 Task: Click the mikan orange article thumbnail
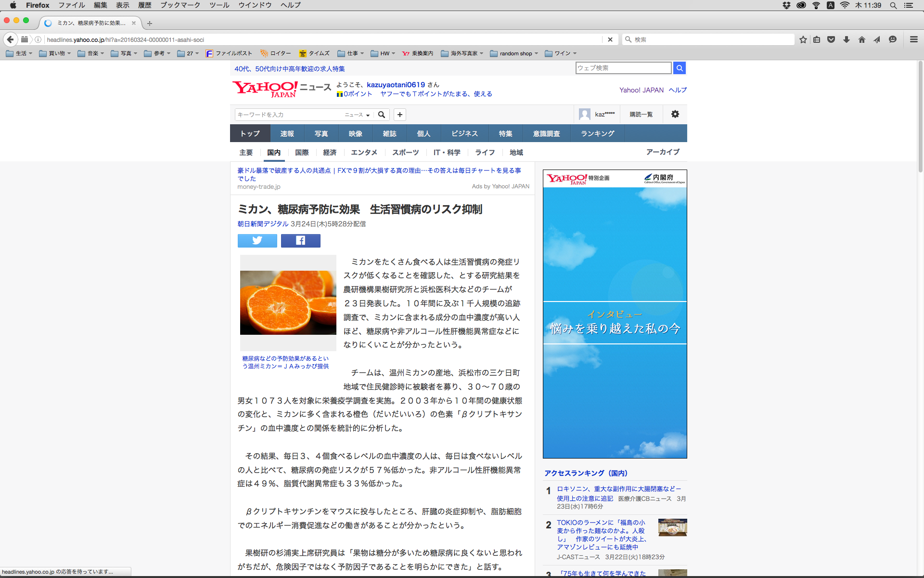pyautogui.click(x=288, y=302)
